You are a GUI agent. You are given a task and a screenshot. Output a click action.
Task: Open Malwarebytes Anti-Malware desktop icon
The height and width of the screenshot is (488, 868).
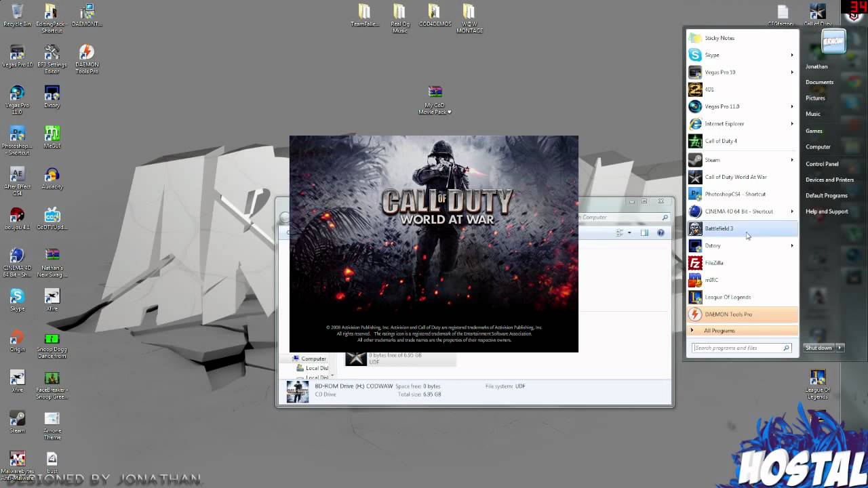tap(17, 466)
